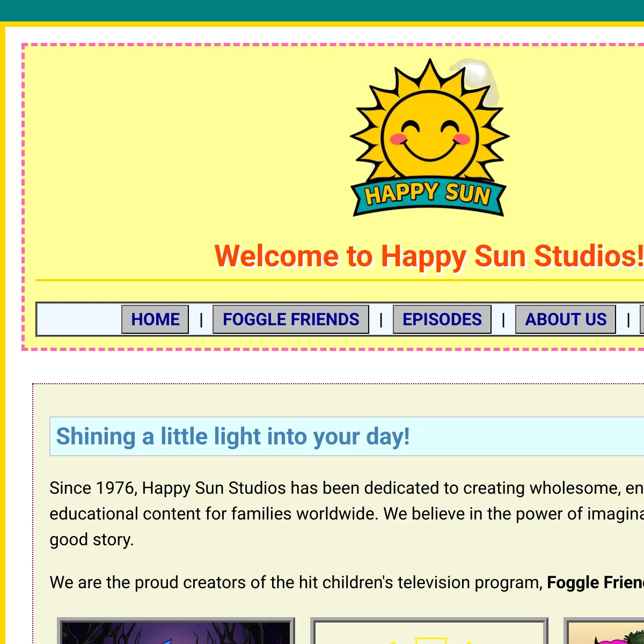Click the bold 'Foggle Frien' text

point(595,582)
